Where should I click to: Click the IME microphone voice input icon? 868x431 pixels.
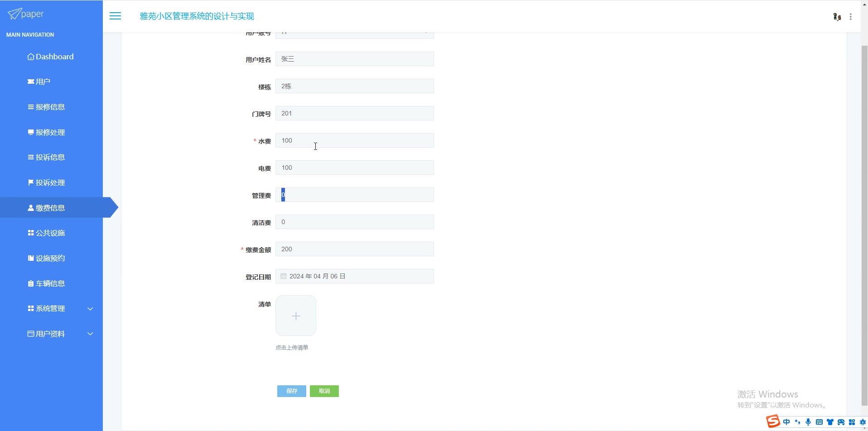pyautogui.click(x=808, y=422)
